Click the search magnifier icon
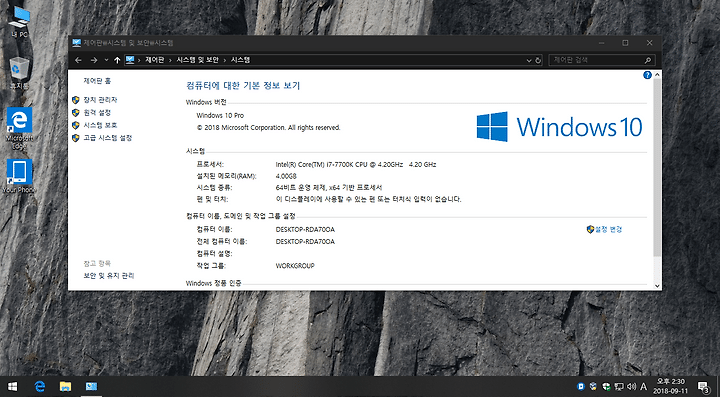This screenshot has width=720, height=397. coord(647,60)
